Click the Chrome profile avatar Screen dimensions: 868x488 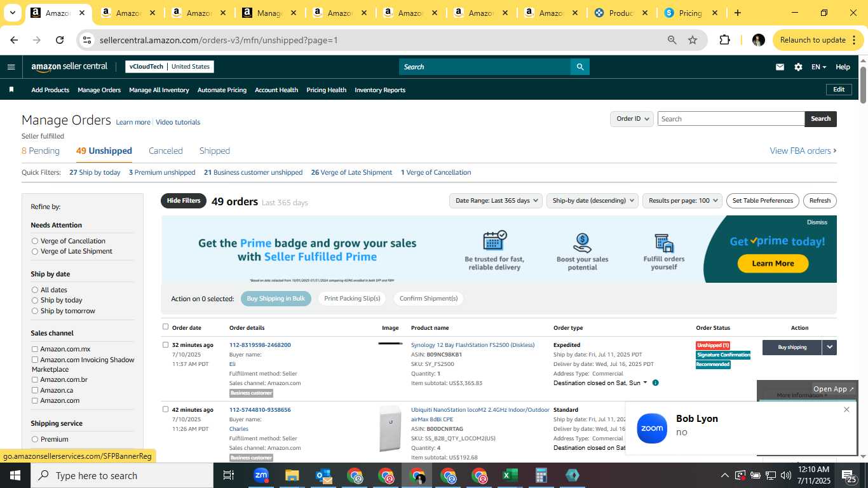pos(758,40)
